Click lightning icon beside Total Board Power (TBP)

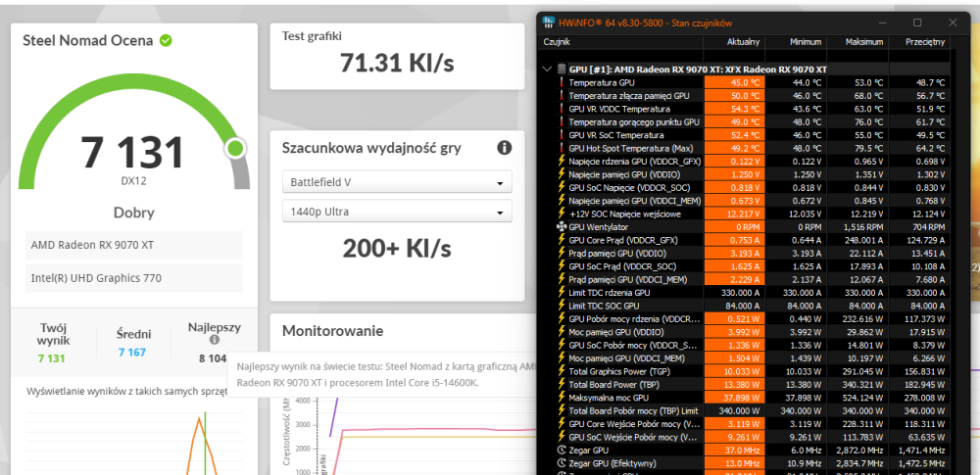pyautogui.click(x=562, y=384)
